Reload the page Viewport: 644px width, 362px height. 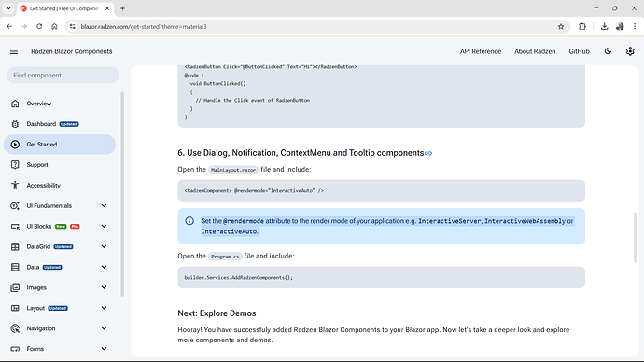tap(39, 27)
